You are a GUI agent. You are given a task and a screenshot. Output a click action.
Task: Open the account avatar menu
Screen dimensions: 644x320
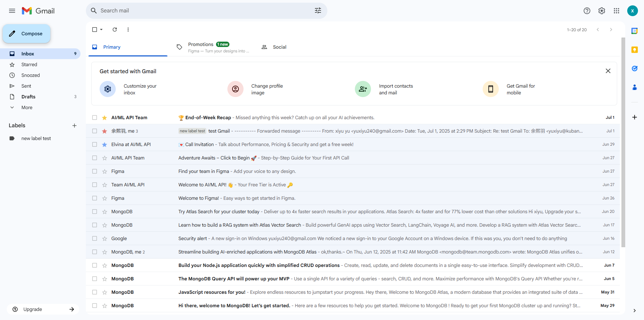633,11
